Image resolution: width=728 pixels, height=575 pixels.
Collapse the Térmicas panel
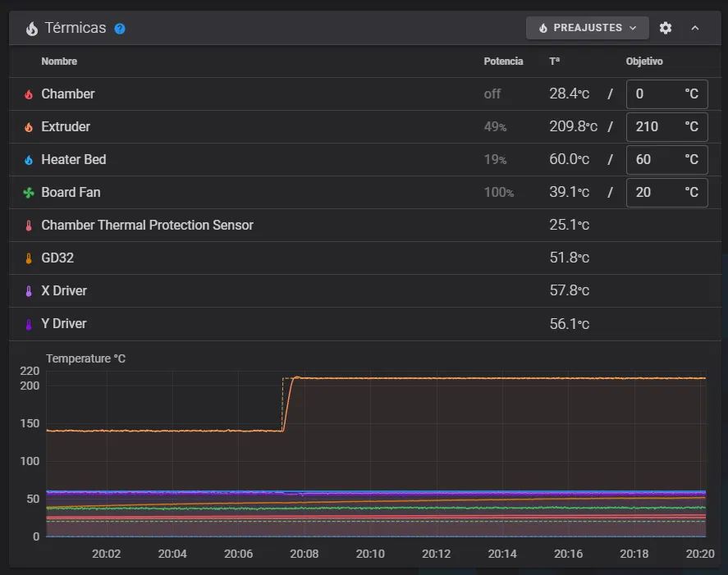coord(695,28)
